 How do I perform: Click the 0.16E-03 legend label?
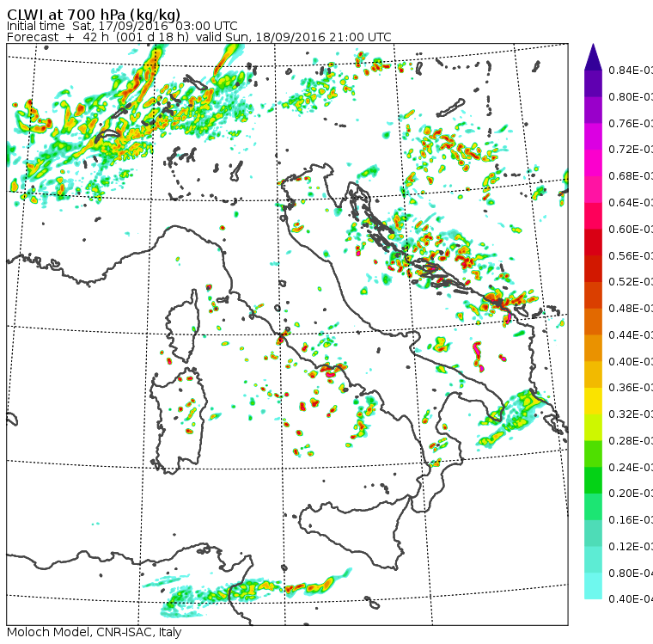pos(631,520)
